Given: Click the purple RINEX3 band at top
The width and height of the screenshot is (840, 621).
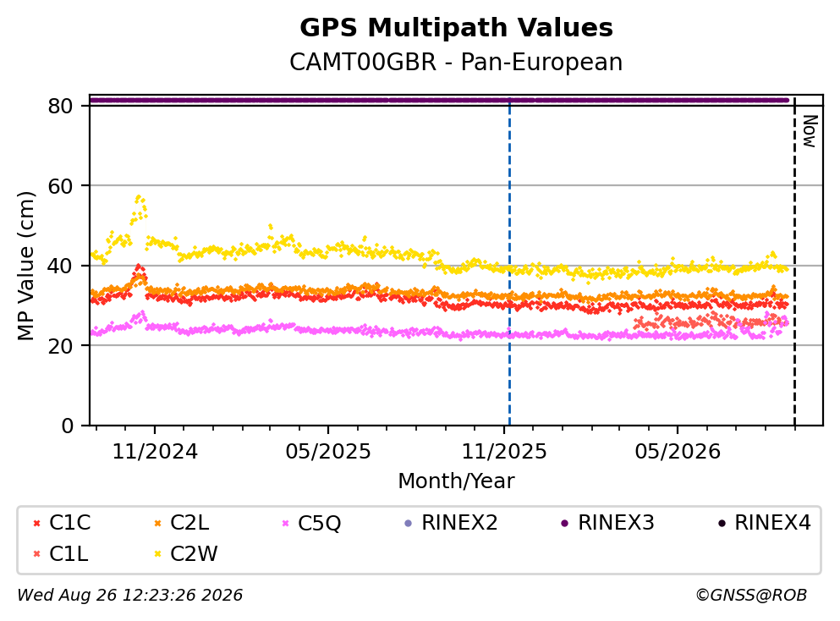Looking at the screenshot, I should click(439, 100).
